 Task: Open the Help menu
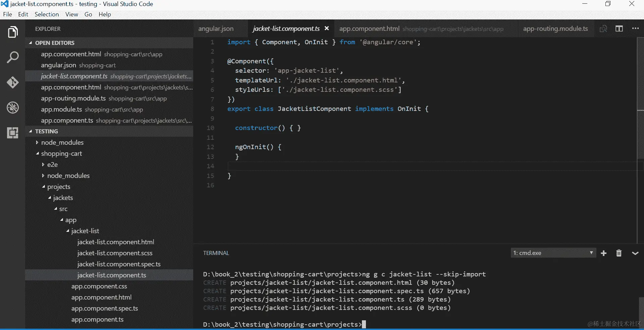(x=105, y=14)
